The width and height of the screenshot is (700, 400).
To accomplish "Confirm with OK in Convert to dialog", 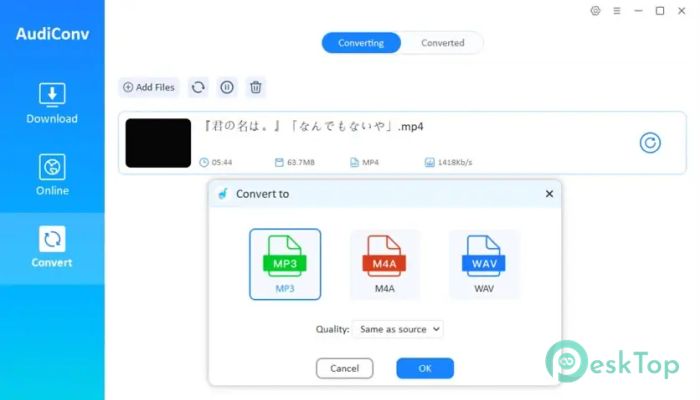I will [x=425, y=368].
